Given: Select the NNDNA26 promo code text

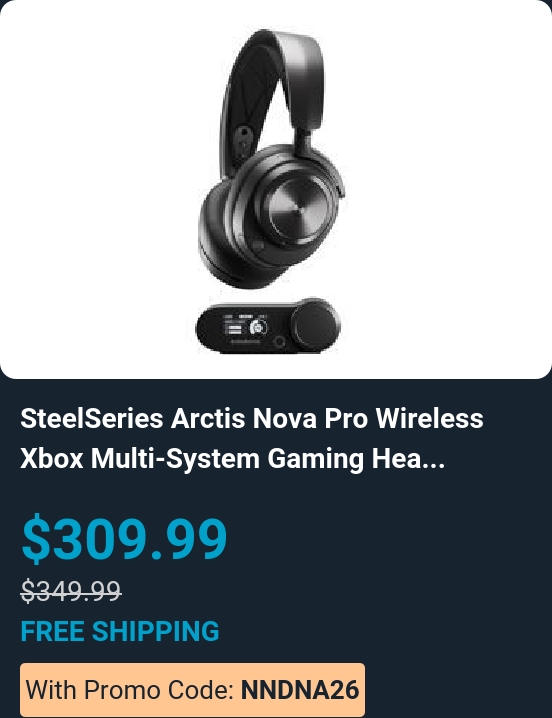Looking at the screenshot, I should point(300,690).
